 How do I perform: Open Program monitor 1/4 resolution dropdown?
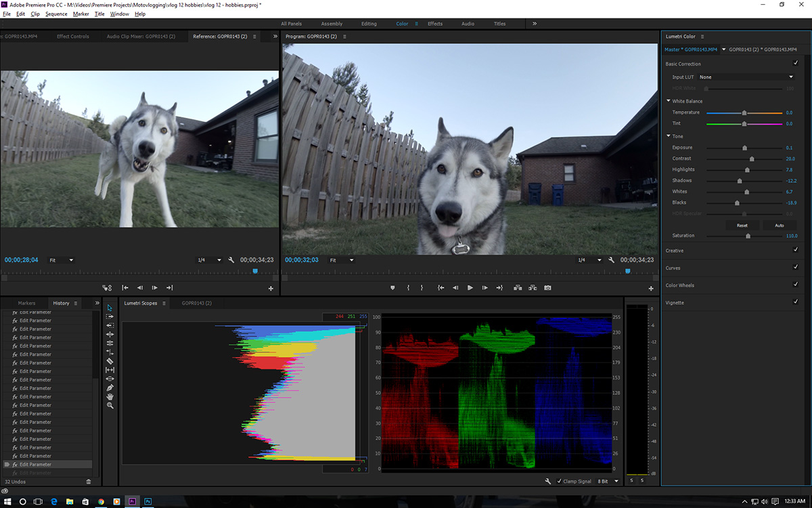[589, 260]
